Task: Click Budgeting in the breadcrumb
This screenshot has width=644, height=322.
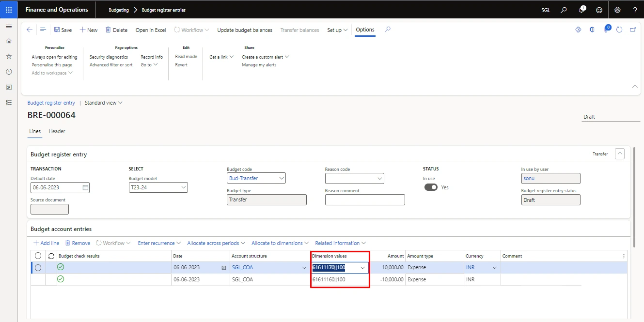Action: pyautogui.click(x=119, y=10)
